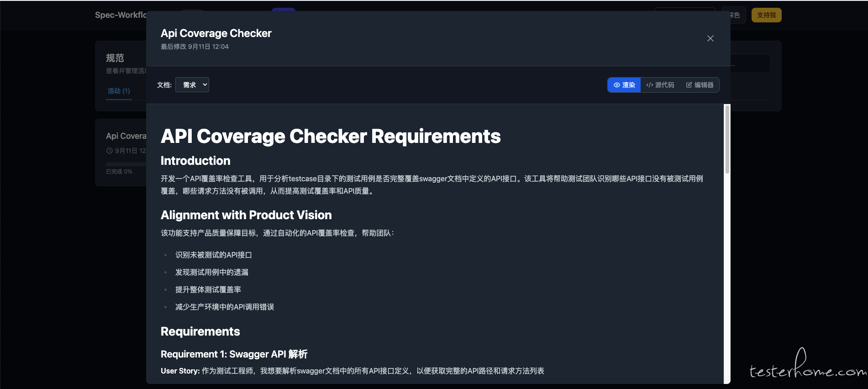The width and height of the screenshot is (868, 389).
Task: Click the search field behind the dialog
Action: click(x=750, y=64)
